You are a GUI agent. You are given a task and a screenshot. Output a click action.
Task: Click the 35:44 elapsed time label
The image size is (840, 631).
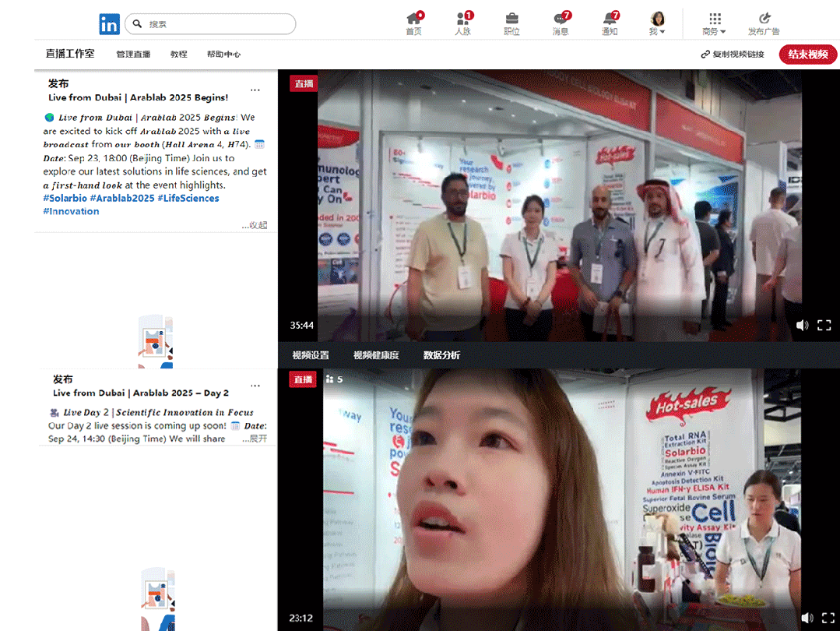click(301, 326)
